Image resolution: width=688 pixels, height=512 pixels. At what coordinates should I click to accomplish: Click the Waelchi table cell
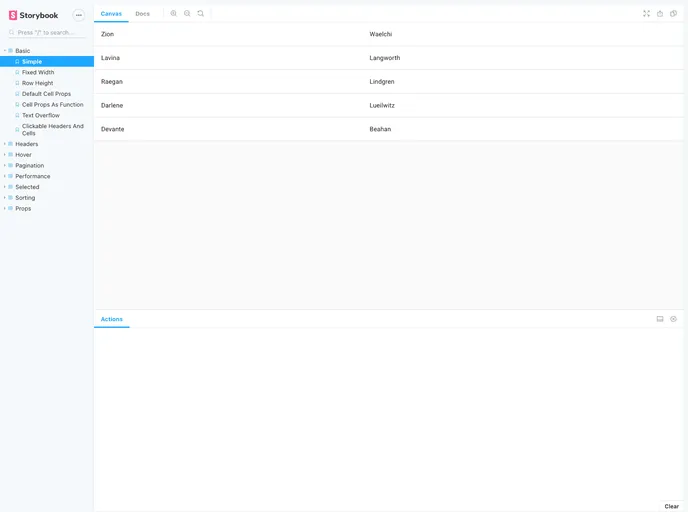(523, 34)
